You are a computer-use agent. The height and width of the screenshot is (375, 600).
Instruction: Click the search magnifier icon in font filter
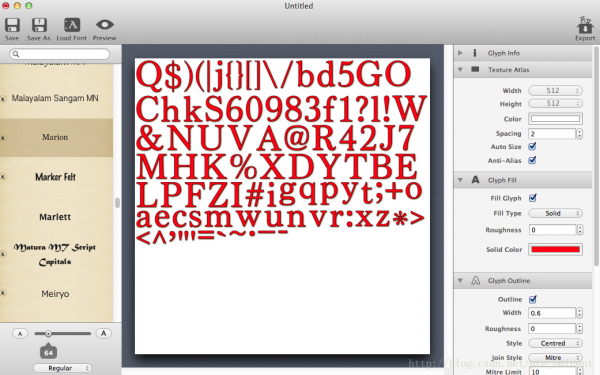point(16,54)
